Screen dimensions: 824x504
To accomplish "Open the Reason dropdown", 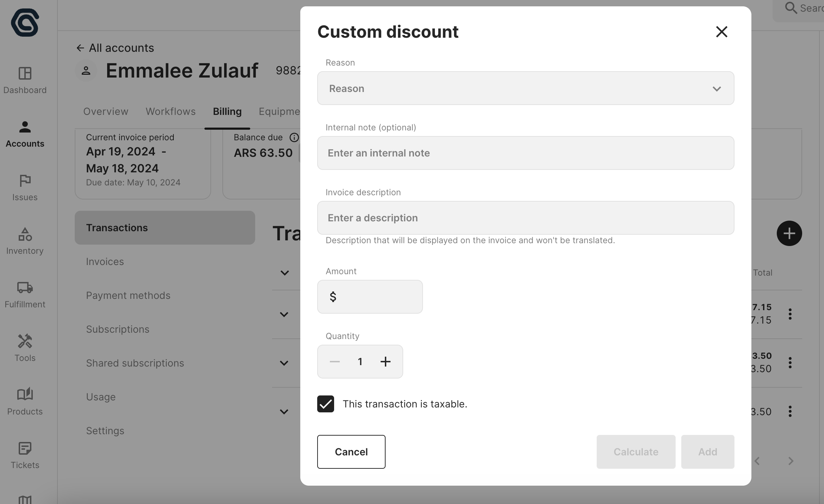I will click(x=525, y=88).
